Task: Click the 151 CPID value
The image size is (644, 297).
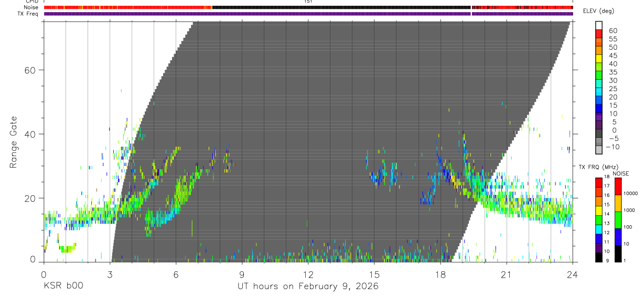Action: 308,2
